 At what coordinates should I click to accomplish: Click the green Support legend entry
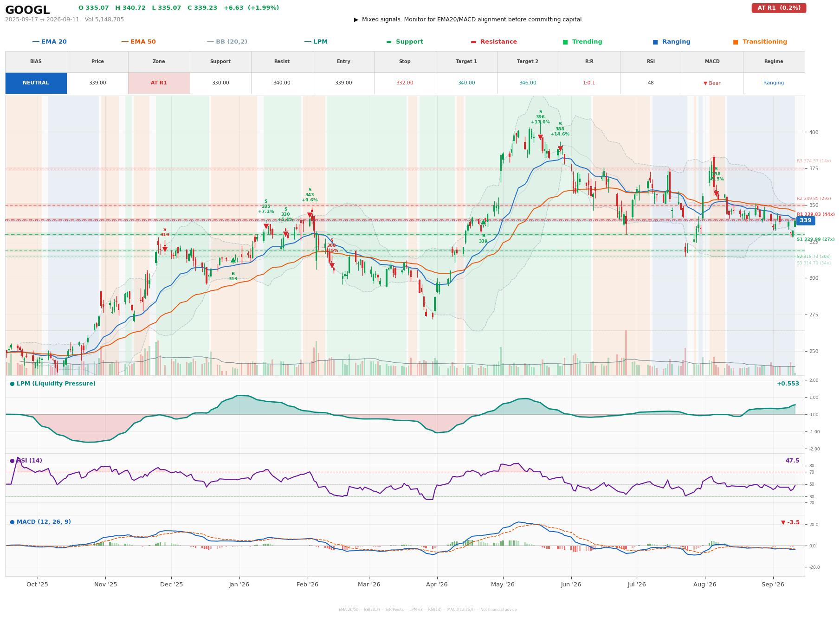[x=405, y=42]
